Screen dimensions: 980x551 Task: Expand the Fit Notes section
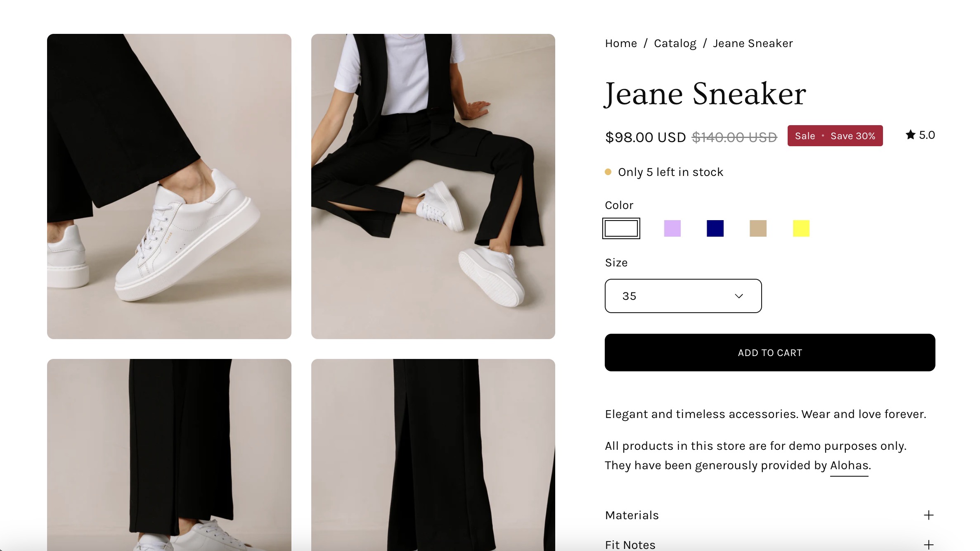(630, 545)
